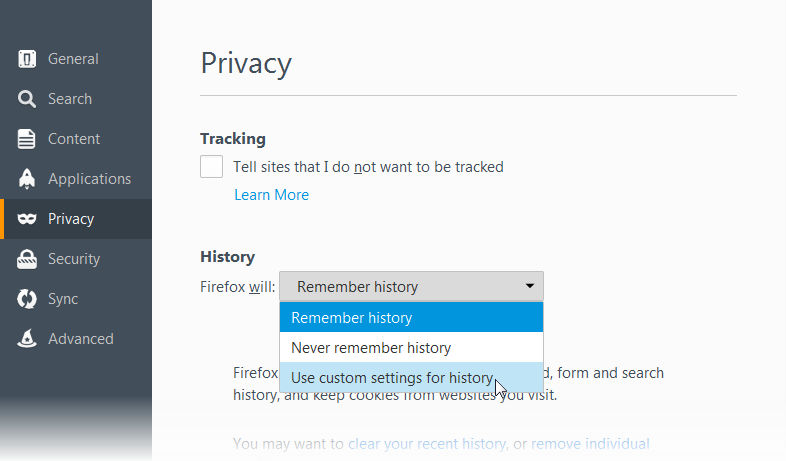The width and height of the screenshot is (786, 461).
Task: Click the Search magnifier icon in sidebar
Action: coord(27,99)
